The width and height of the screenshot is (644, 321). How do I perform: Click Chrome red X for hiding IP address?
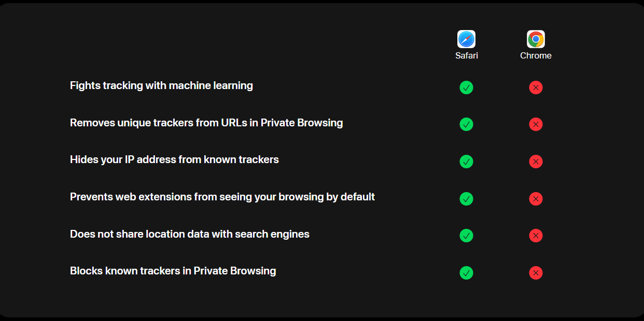click(x=536, y=162)
